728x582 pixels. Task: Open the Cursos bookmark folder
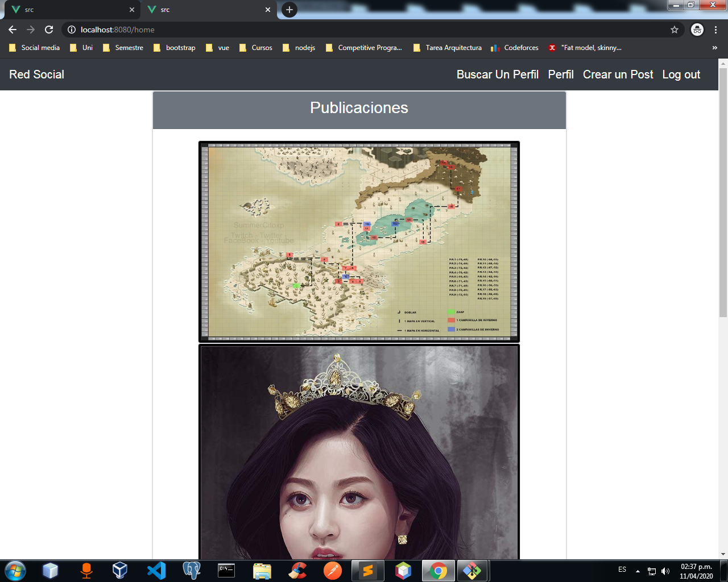pos(256,48)
